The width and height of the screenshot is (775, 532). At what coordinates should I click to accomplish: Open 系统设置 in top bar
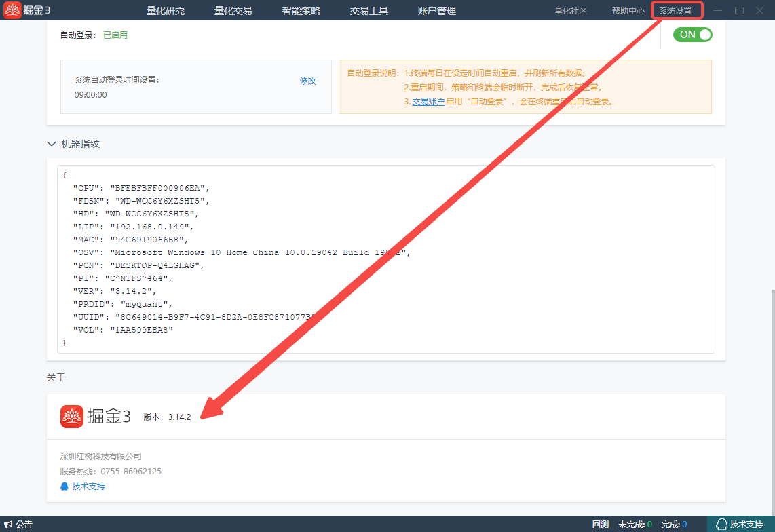tap(676, 10)
